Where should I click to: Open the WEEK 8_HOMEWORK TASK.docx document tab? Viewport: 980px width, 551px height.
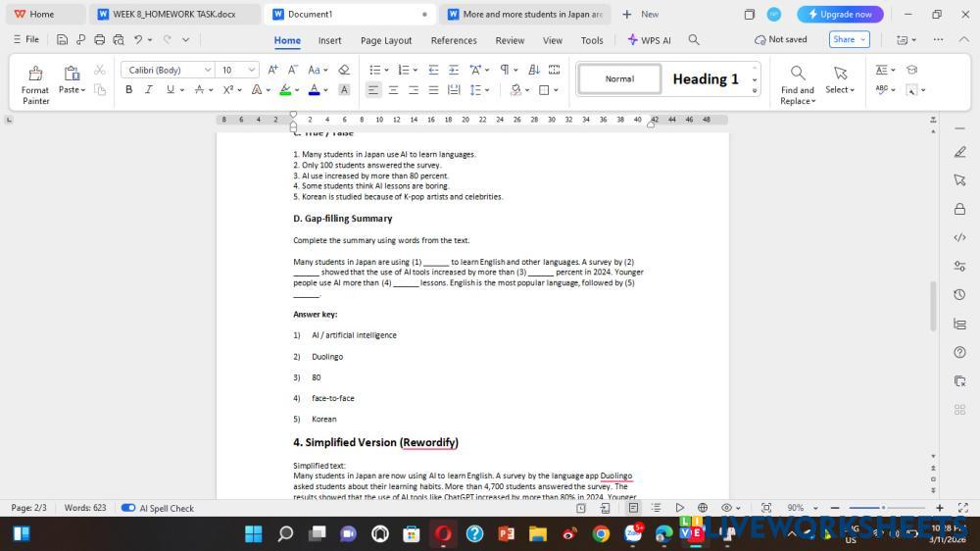[x=174, y=14]
